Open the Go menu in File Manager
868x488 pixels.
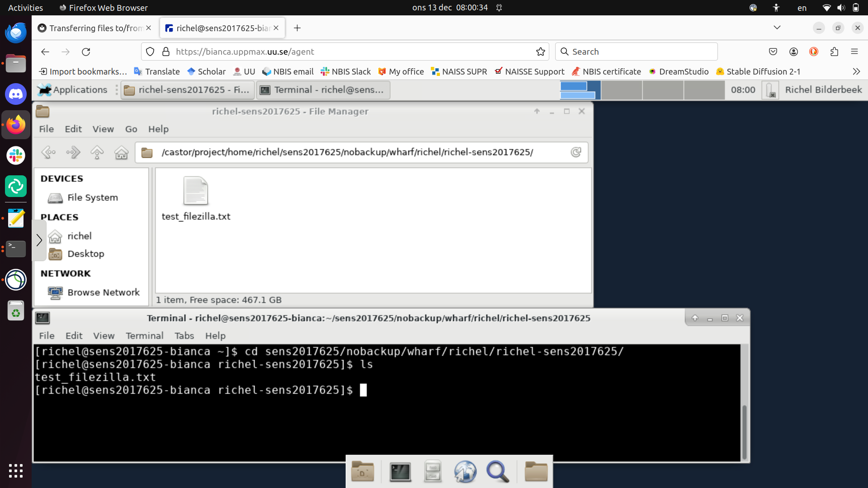131,129
